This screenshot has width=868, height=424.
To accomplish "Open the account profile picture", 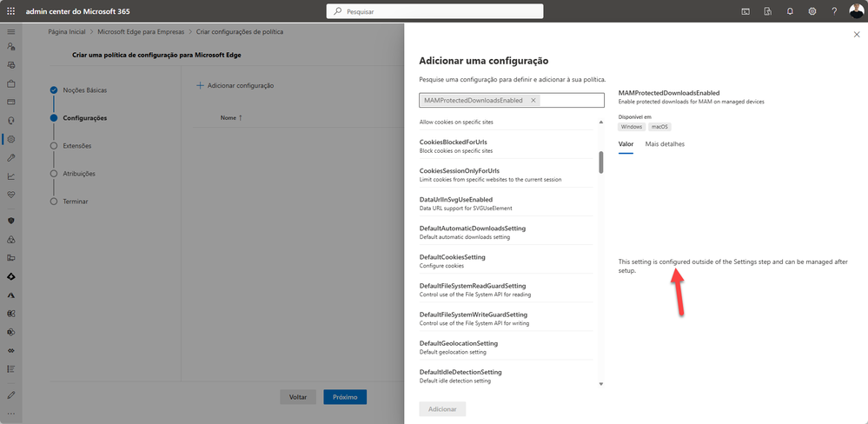I will tap(856, 11).
